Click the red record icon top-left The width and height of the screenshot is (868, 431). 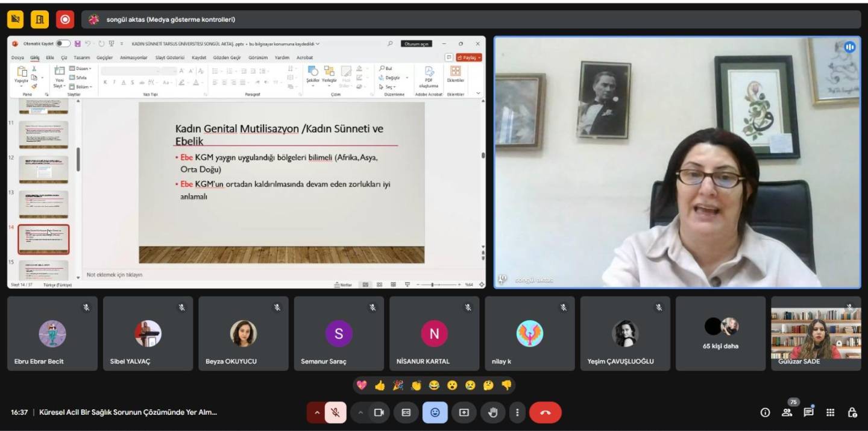coord(65,19)
